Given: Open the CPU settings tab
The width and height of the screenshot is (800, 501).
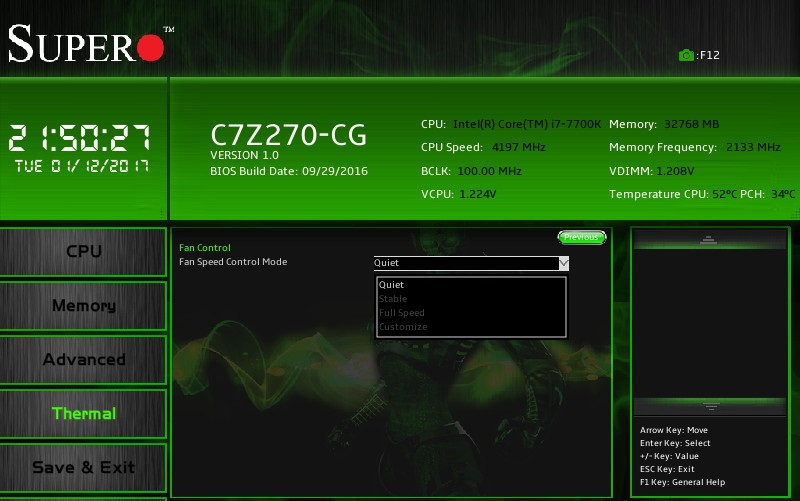Looking at the screenshot, I should [83, 252].
